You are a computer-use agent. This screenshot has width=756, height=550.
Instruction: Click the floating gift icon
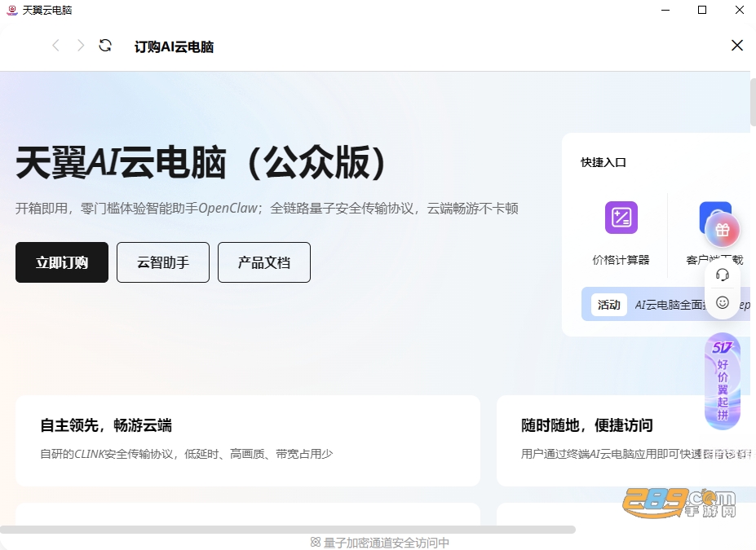click(723, 231)
